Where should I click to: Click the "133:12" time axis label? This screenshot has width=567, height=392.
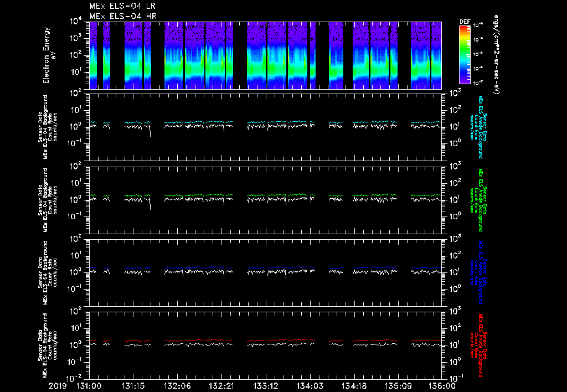[x=265, y=386]
